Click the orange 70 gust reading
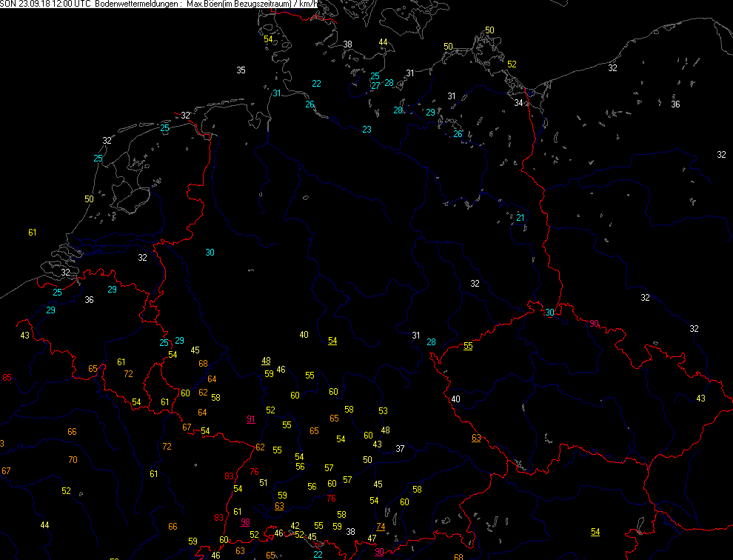This screenshot has height=560, width=733. tap(73, 460)
